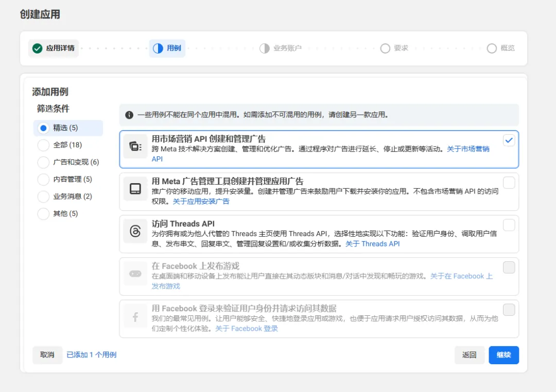This screenshot has height=392, width=556.
Task: Click the empty circle icon beside 要求
Action: click(385, 48)
